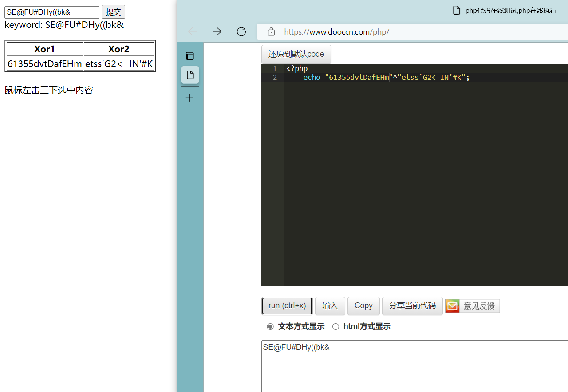Click the envelope icon on the feedback button
Image resolution: width=568 pixels, height=392 pixels.
[x=452, y=306]
